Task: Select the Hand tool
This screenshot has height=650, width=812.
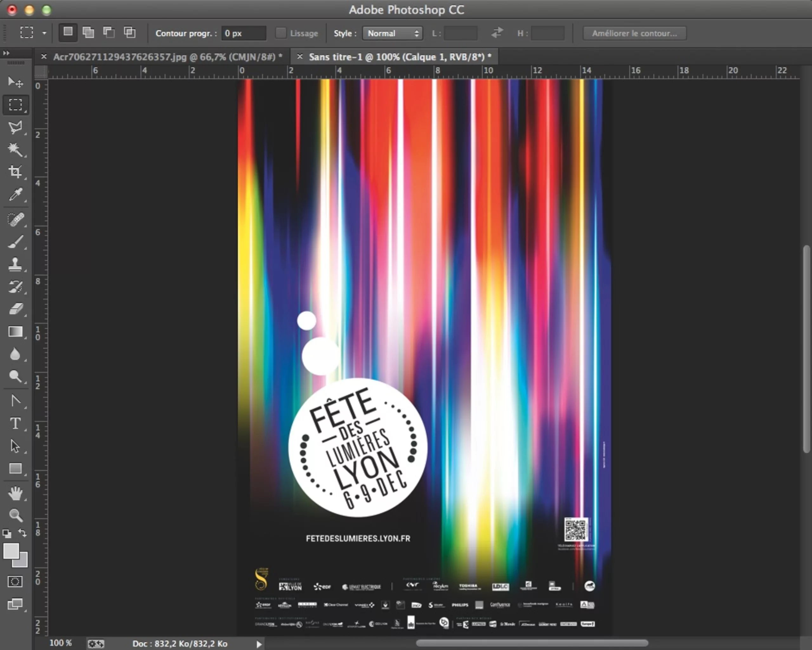Action: [15, 493]
